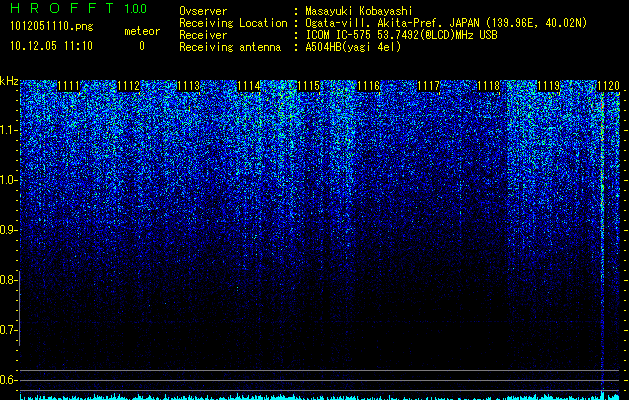This screenshot has width=629, height=400.
Task: Click the 1120 time marker
Action: pos(609,86)
